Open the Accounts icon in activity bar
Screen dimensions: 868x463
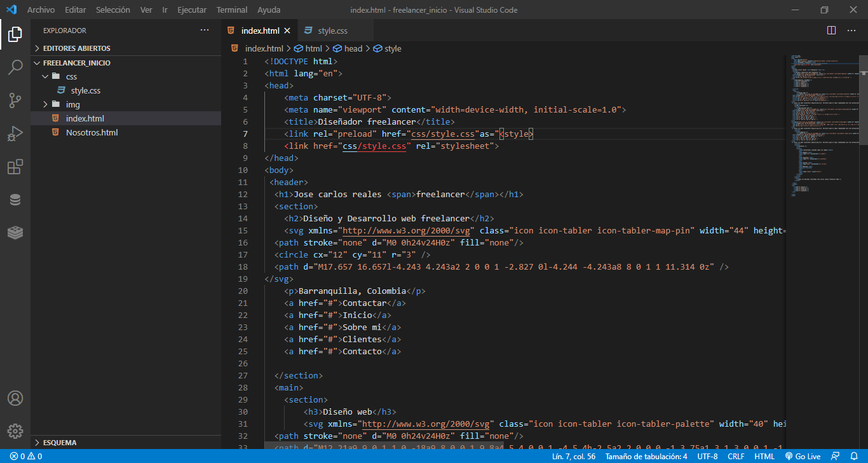tap(15, 398)
